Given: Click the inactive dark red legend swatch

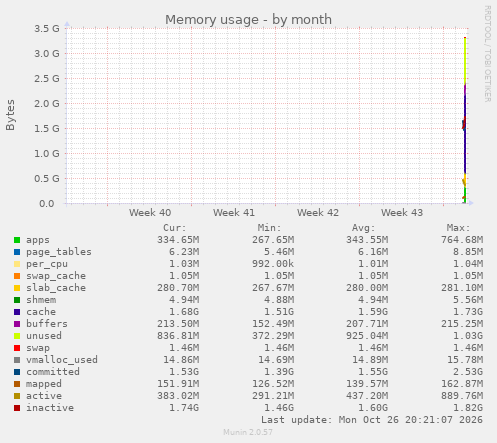Looking at the screenshot, I should [17, 408].
